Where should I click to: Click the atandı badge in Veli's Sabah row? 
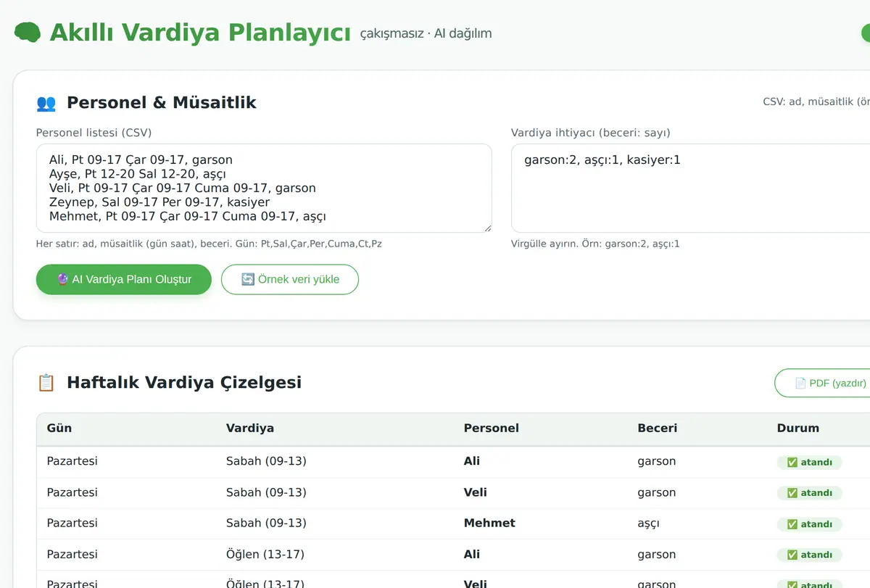tap(809, 493)
